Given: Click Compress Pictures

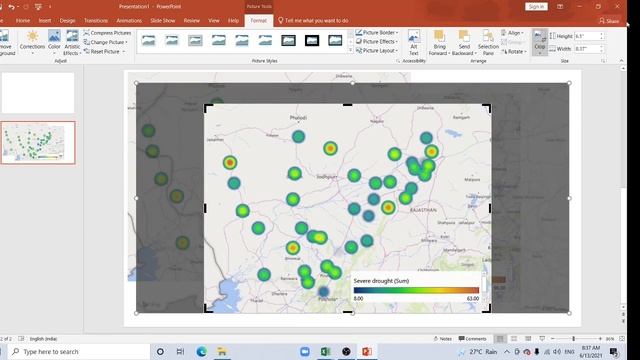Looking at the screenshot, I should coord(107,33).
